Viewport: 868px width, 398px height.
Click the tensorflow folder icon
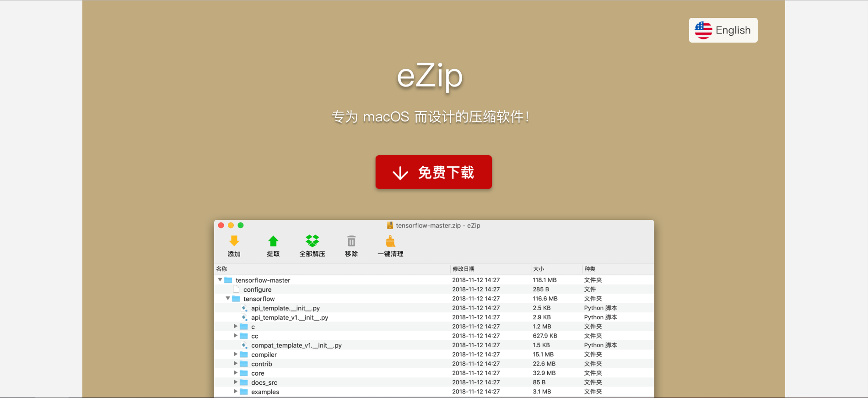point(236,299)
